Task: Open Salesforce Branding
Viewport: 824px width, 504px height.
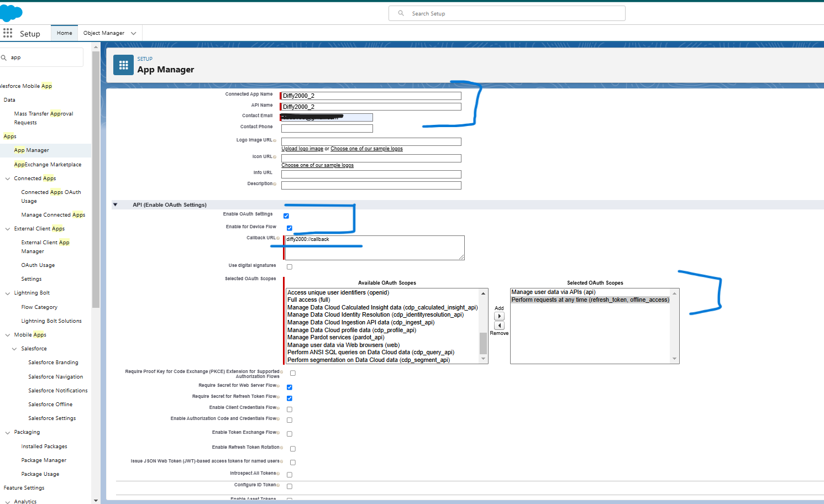Action: coord(53,363)
